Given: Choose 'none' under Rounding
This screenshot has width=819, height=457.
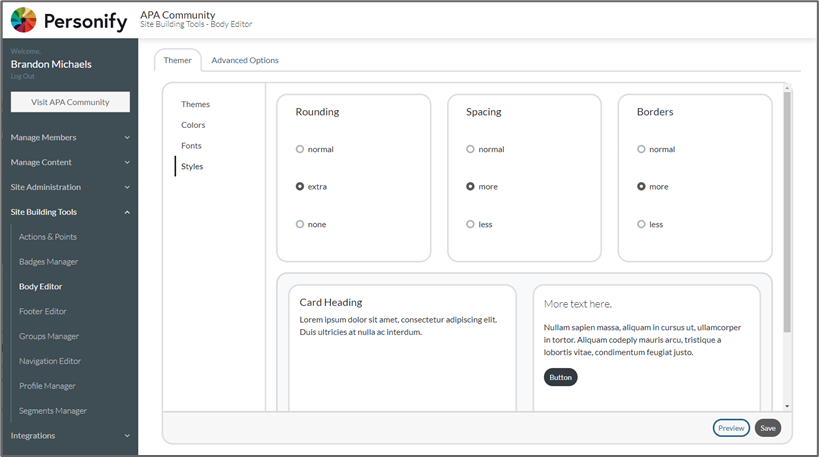Looking at the screenshot, I should click(x=300, y=224).
